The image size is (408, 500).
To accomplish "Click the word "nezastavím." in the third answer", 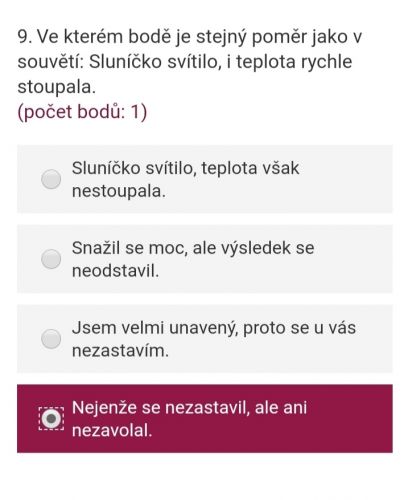I will tap(120, 351).
